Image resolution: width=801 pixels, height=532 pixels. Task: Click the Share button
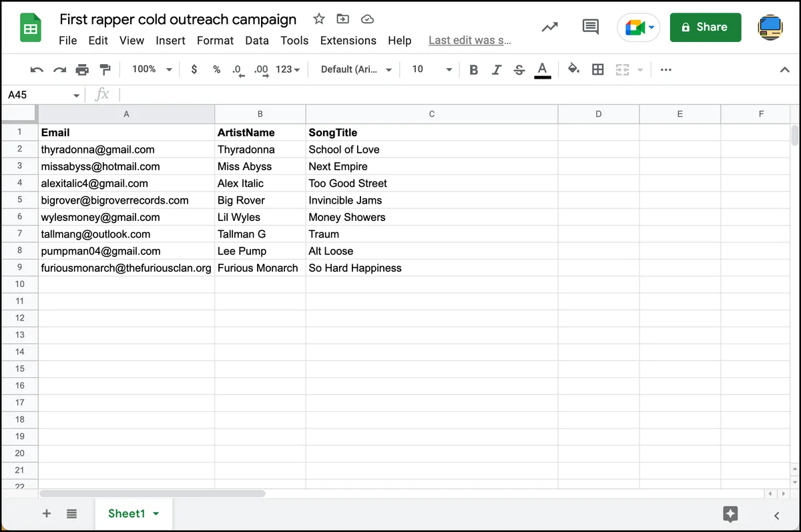(706, 27)
